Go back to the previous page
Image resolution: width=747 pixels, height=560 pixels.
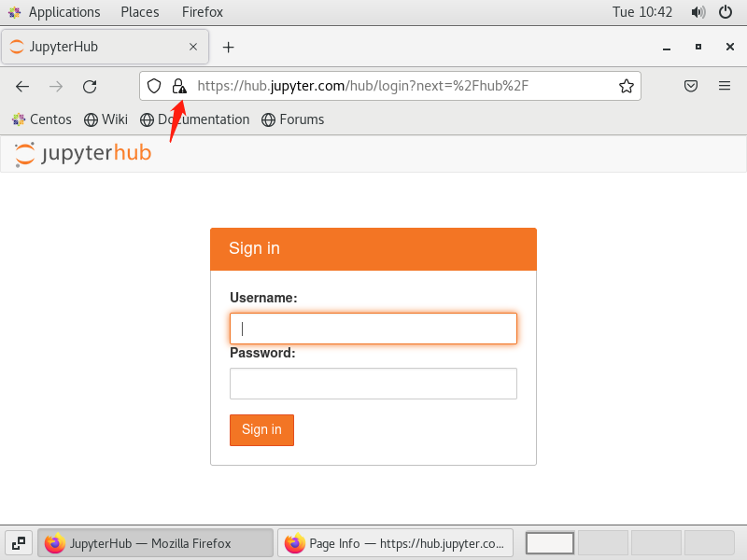(22, 86)
